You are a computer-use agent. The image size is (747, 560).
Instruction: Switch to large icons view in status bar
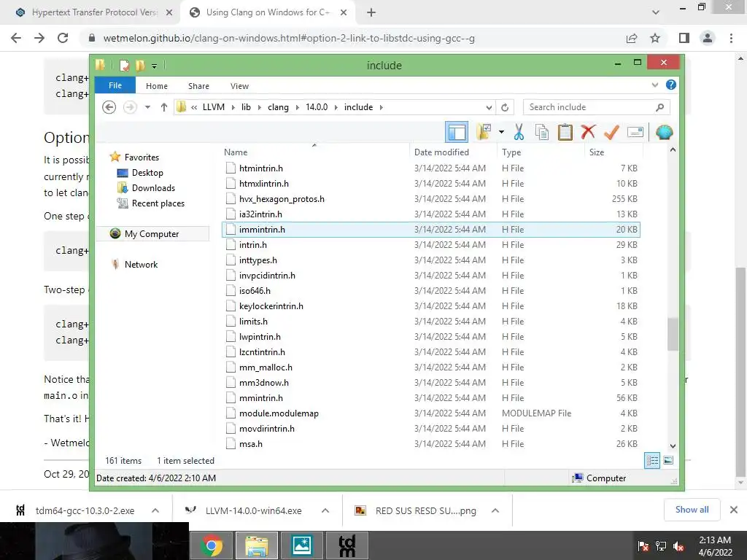(668, 461)
